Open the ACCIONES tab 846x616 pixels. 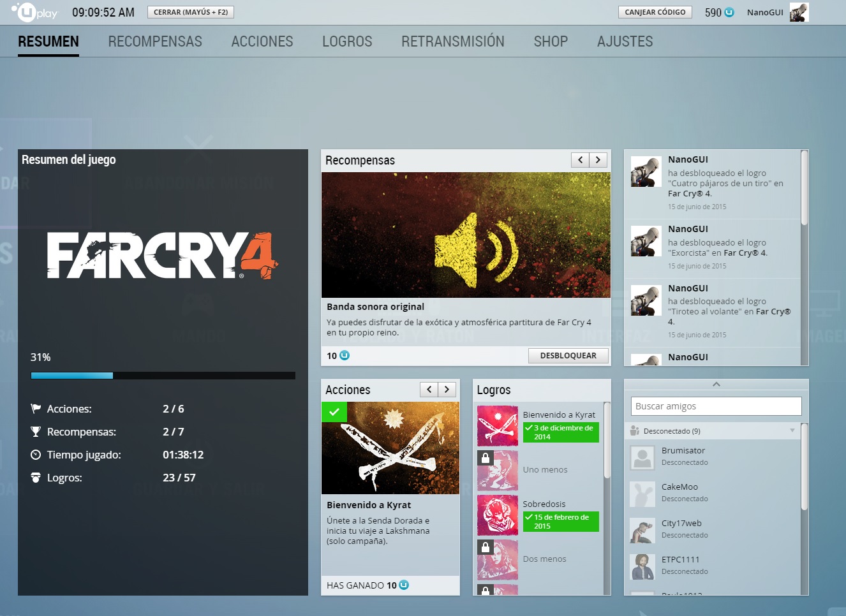[x=262, y=41]
